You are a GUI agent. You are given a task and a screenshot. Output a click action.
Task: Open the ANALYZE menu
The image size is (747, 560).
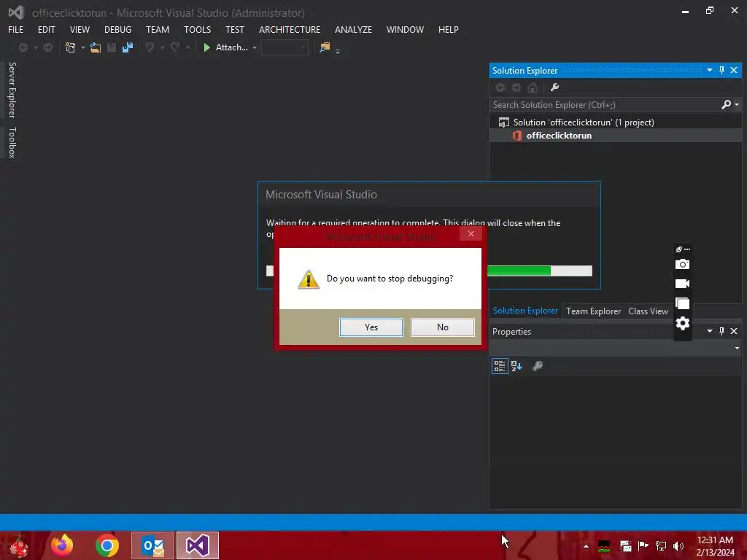pyautogui.click(x=353, y=29)
